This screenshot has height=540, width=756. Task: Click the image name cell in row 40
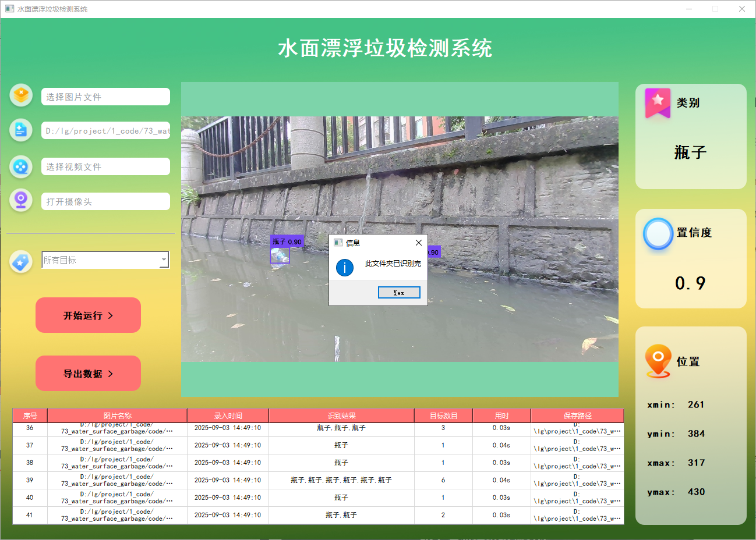point(117,498)
